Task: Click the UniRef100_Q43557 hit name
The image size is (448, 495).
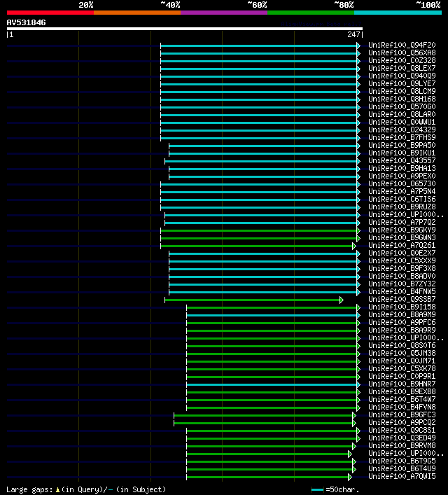Action: (402, 161)
